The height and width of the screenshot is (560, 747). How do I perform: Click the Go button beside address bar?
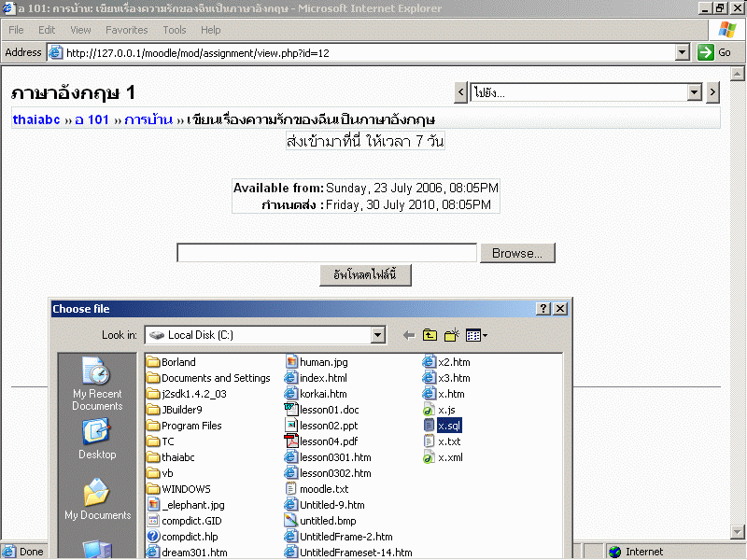click(x=715, y=53)
